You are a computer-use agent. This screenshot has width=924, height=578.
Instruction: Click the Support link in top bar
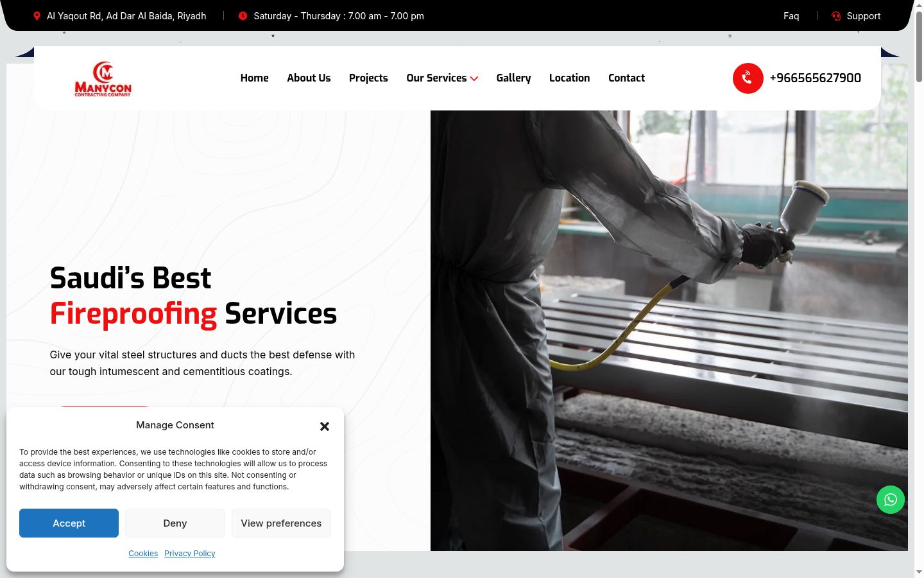[864, 16]
